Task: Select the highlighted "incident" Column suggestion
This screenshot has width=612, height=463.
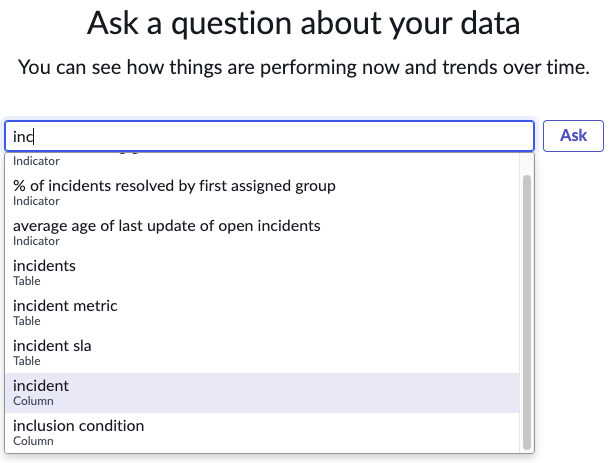Action: coord(262,393)
